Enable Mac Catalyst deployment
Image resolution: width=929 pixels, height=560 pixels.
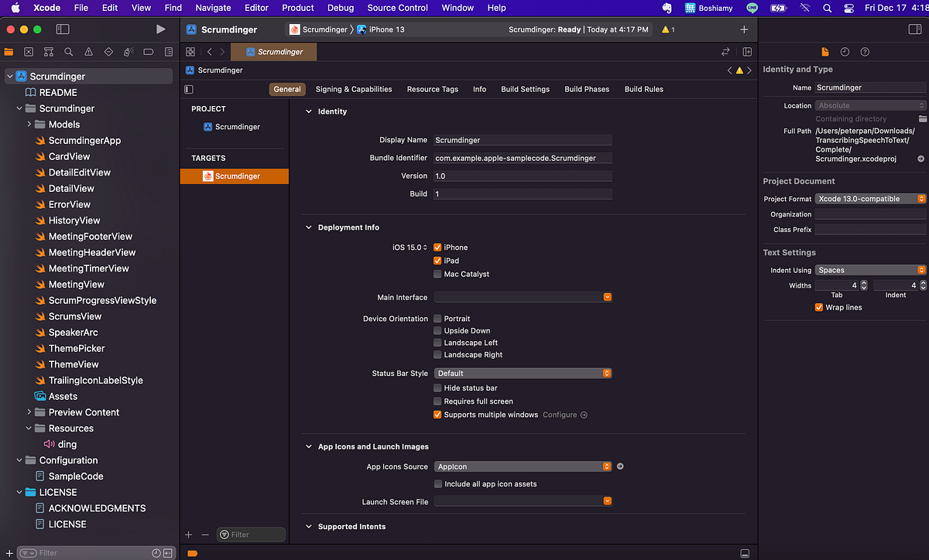[x=438, y=274]
